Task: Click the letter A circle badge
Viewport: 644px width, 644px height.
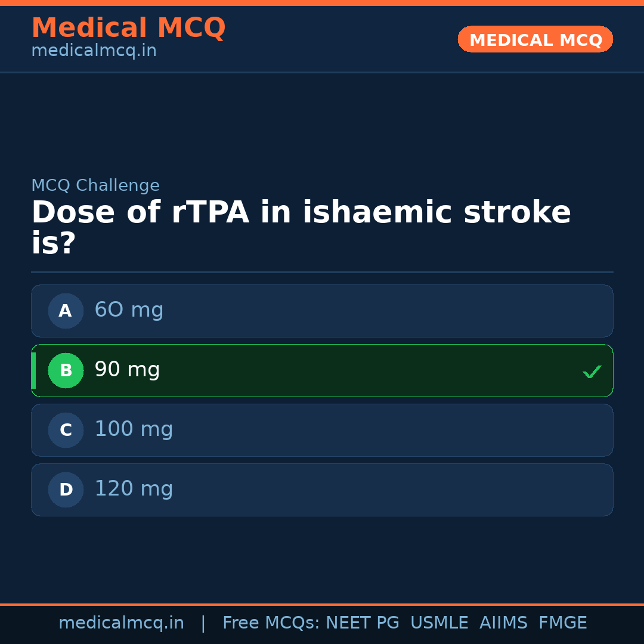Action: click(66, 311)
